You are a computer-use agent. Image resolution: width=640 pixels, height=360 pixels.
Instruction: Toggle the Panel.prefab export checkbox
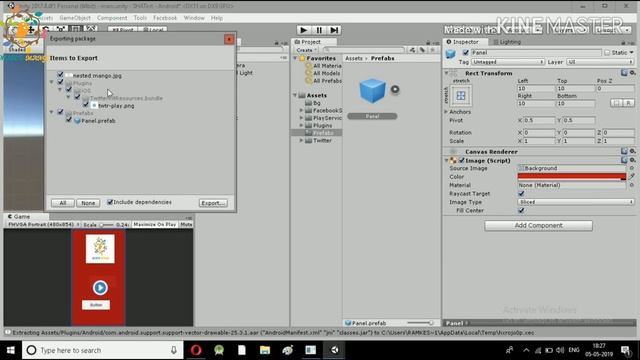coord(69,120)
